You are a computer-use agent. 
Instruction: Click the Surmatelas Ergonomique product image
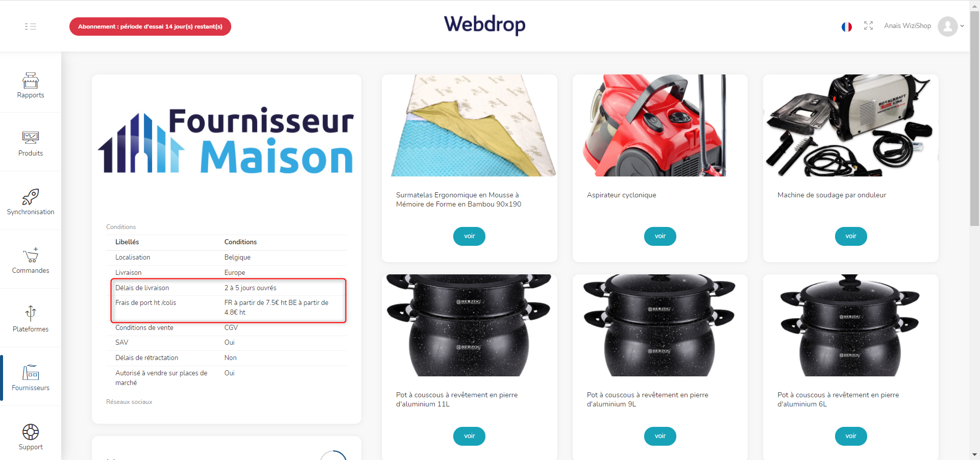[470, 125]
